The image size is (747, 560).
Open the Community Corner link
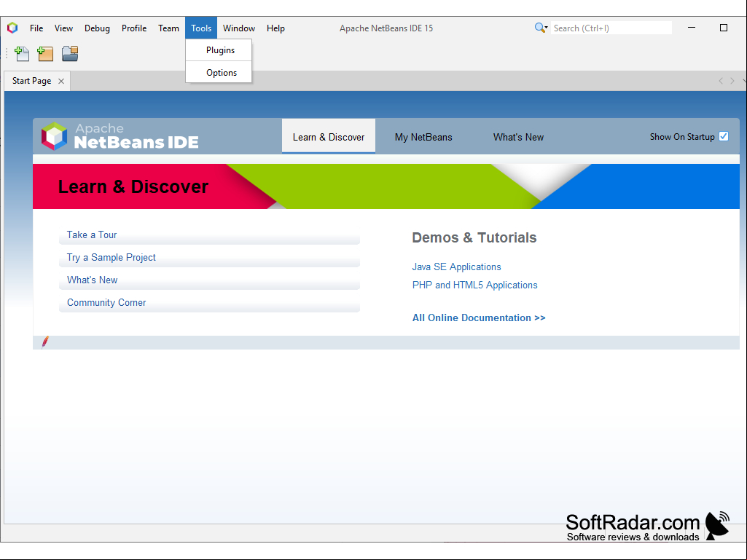[x=106, y=302]
